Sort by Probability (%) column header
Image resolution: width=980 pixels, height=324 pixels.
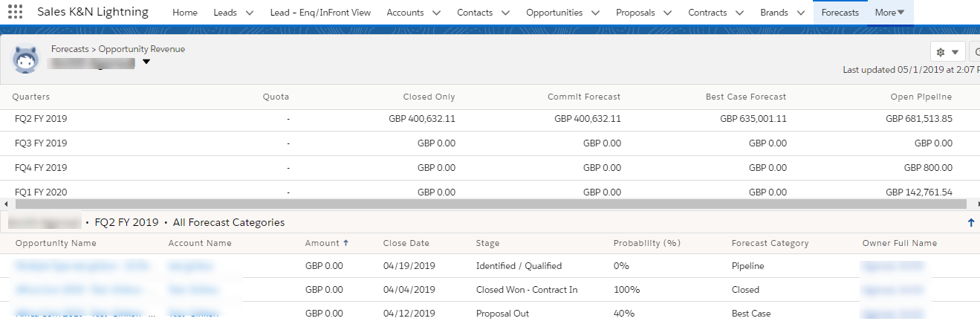[x=647, y=243]
